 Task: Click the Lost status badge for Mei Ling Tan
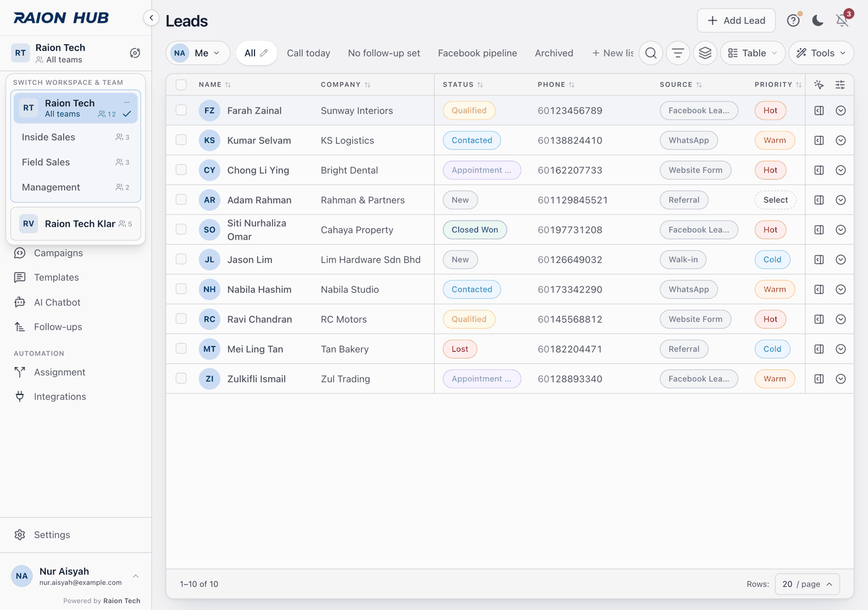pyautogui.click(x=460, y=349)
